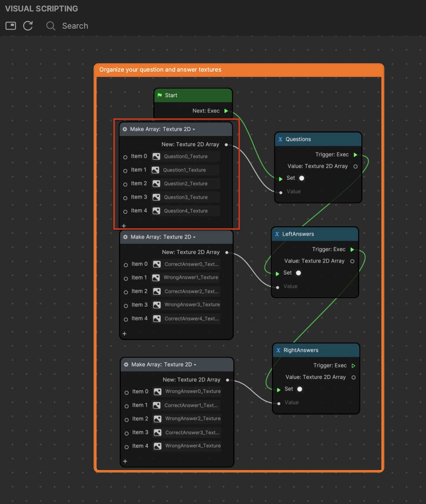Image resolution: width=426 pixels, height=504 pixels.
Task: Click the Start node's Next Exec output port
Action: (226, 111)
